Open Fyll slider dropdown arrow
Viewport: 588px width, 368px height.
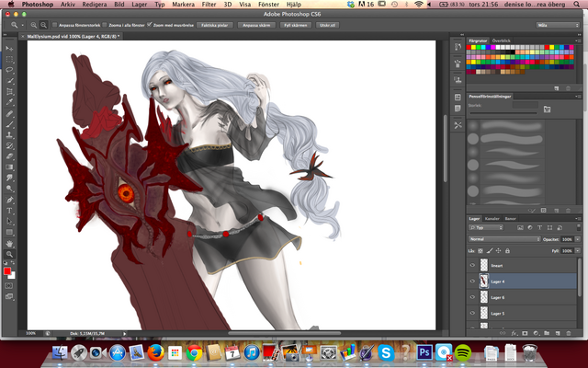click(x=578, y=251)
